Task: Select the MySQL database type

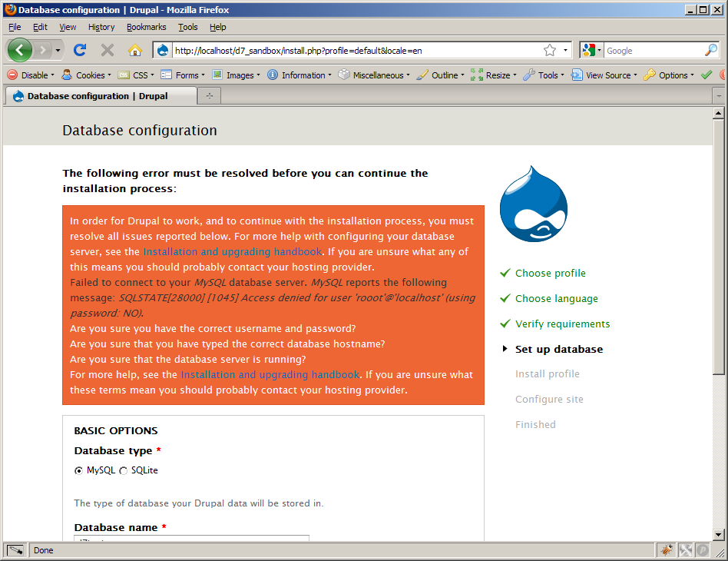Action: [x=79, y=471]
